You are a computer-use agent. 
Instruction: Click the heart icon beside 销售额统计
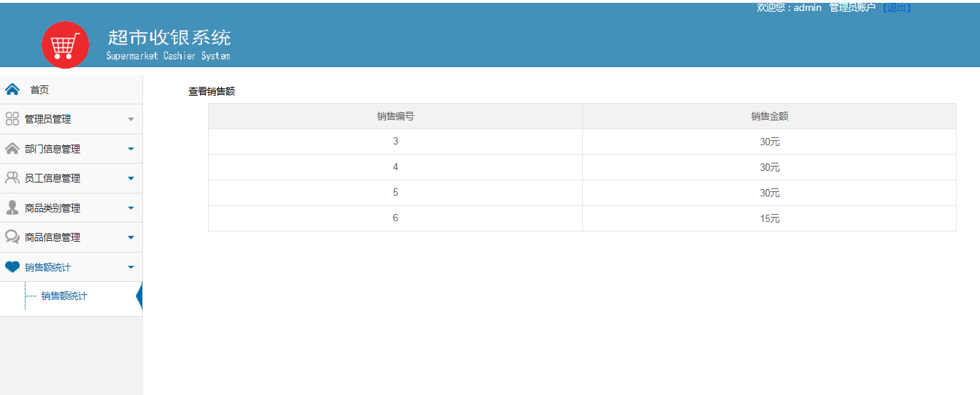pos(12,267)
